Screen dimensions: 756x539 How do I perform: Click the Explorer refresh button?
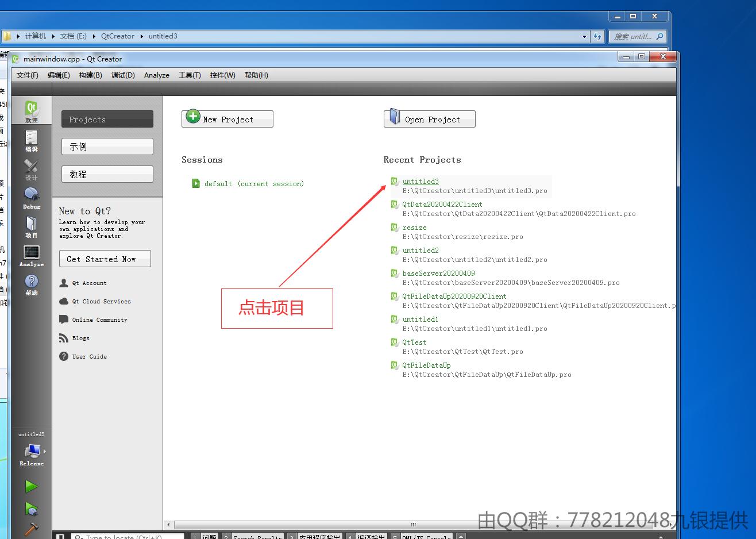(x=597, y=36)
